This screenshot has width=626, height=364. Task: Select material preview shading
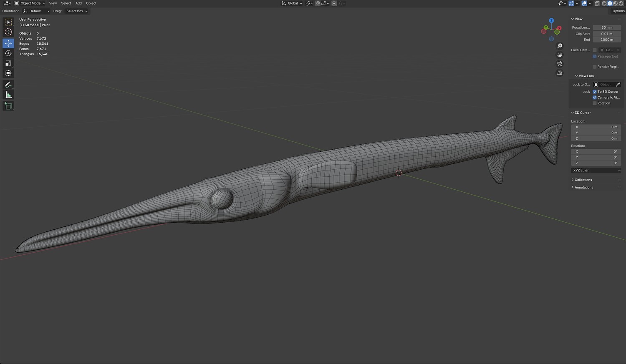click(x=615, y=3)
